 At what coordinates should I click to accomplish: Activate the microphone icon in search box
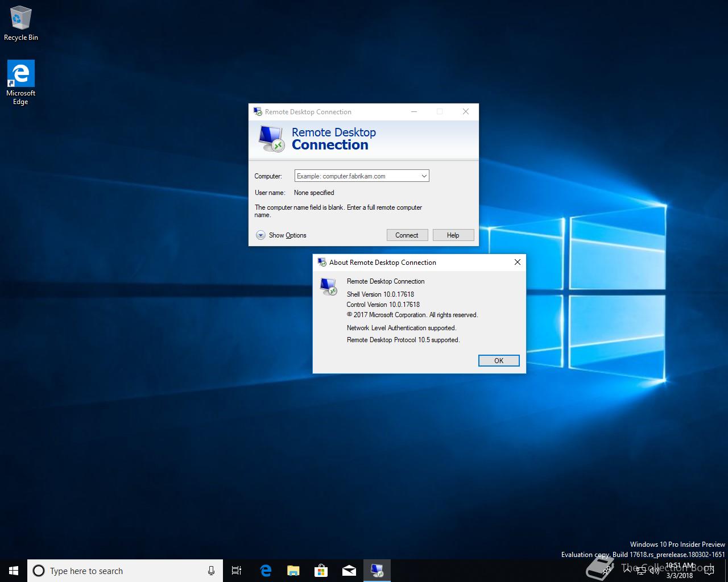tap(211, 571)
